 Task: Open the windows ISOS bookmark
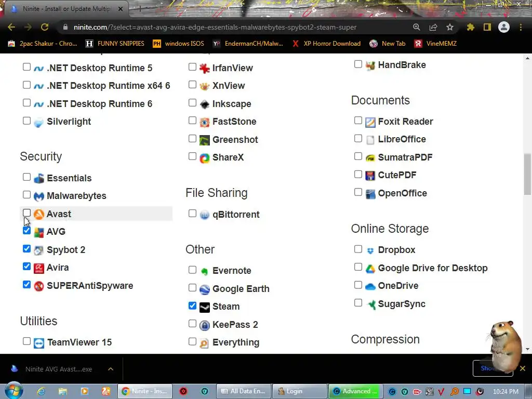(x=179, y=44)
